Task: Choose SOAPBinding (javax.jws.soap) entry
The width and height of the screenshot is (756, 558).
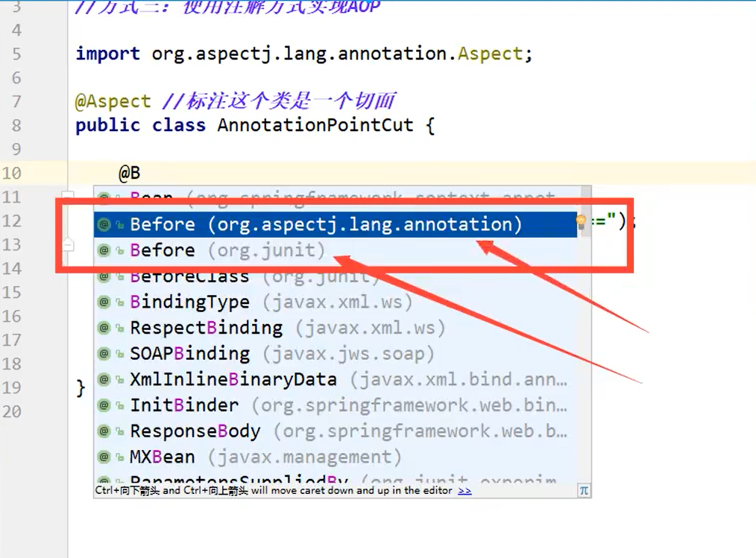Action: (x=335, y=354)
